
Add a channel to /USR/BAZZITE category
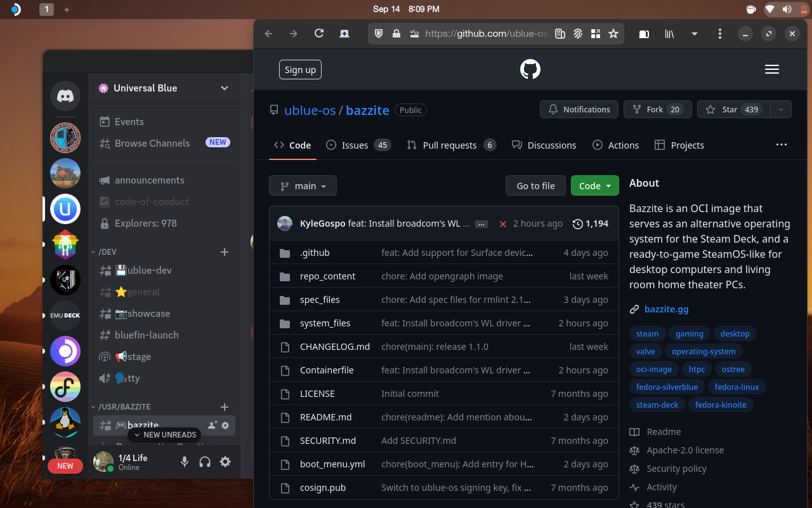(224, 406)
